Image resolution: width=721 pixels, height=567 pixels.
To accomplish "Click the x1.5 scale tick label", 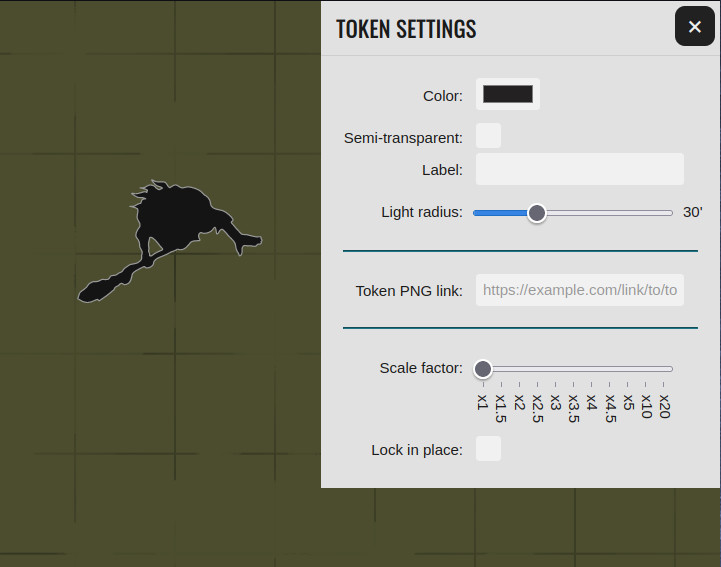I will [x=501, y=408].
